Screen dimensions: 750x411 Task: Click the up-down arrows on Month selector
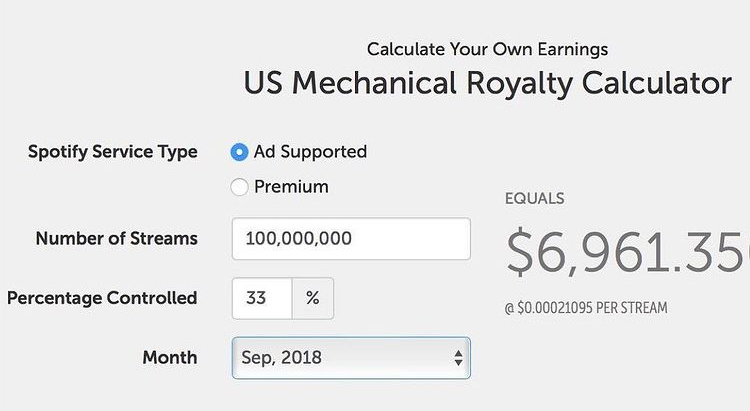[x=458, y=357]
